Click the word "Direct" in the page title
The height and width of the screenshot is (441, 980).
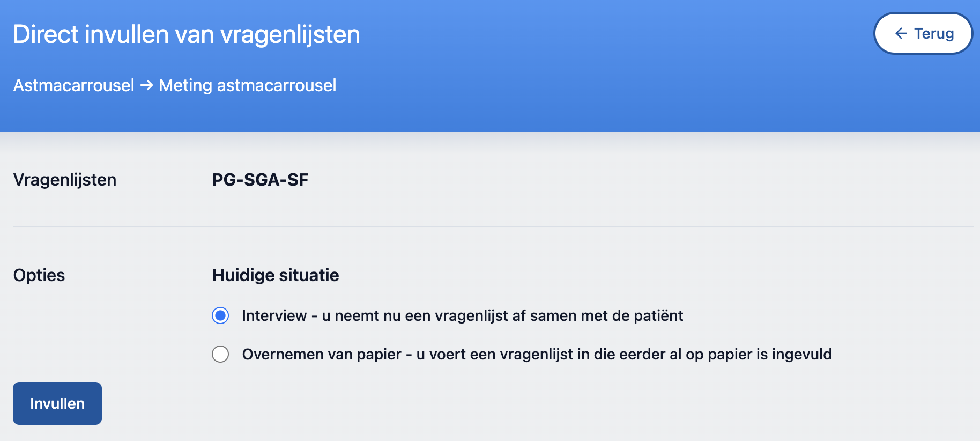click(46, 34)
